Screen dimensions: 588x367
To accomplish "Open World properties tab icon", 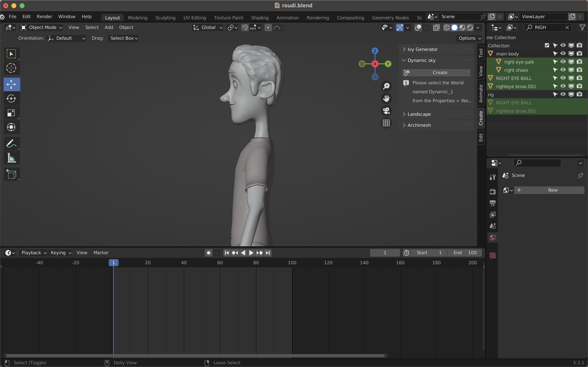I will (x=492, y=238).
